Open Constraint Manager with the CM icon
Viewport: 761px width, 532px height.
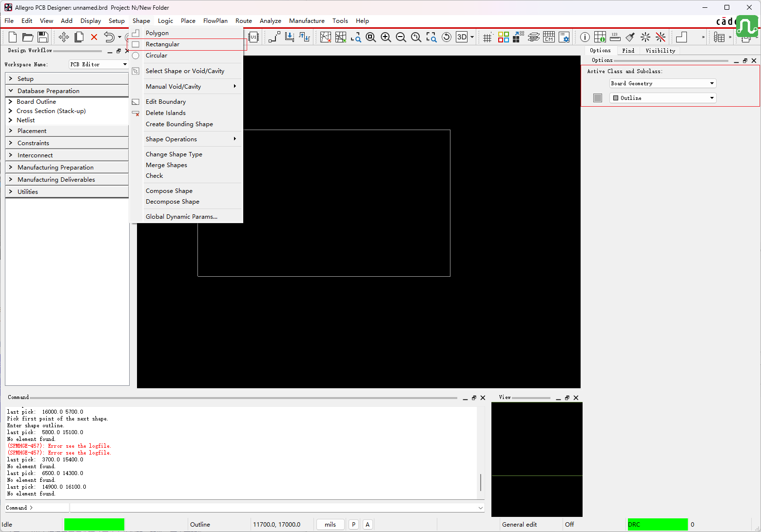click(x=549, y=37)
